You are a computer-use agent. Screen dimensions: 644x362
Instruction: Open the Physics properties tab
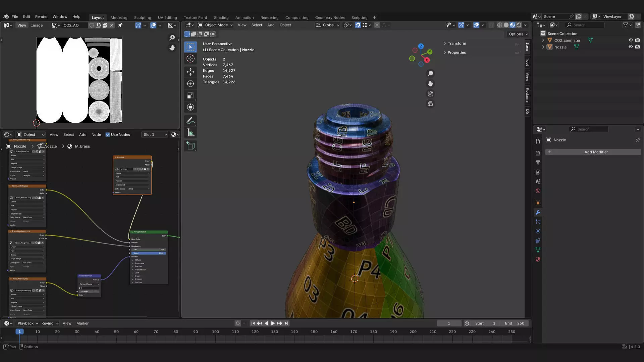coord(538,231)
